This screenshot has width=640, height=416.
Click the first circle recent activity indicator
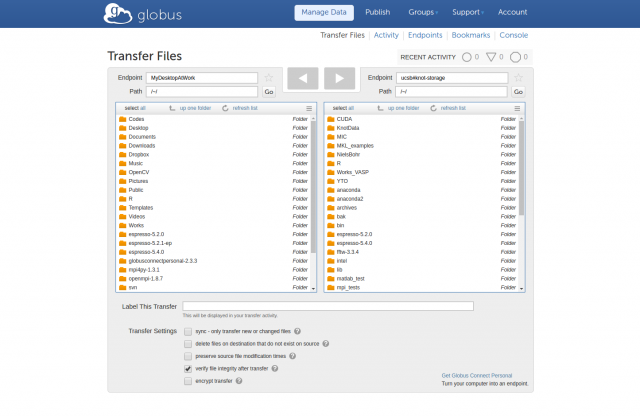tap(467, 57)
